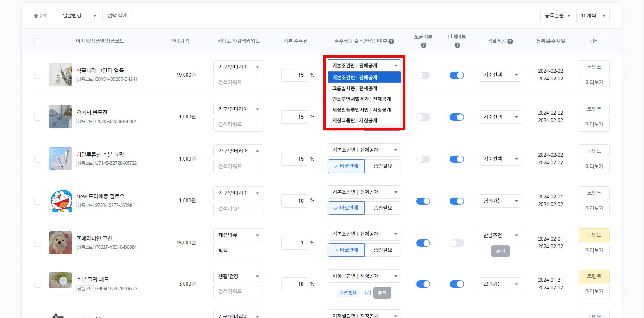Viewport: 644px width, 318px height.
Task: Expand the 생활/건강 category dropdown
Action: (238, 276)
